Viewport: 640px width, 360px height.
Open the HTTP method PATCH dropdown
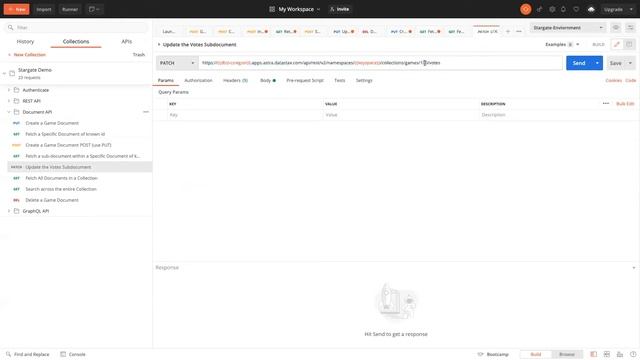pyautogui.click(x=177, y=63)
